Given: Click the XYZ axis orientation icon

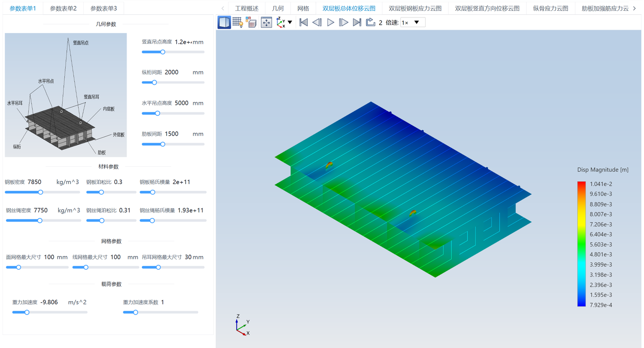Looking at the screenshot, I should point(280,22).
